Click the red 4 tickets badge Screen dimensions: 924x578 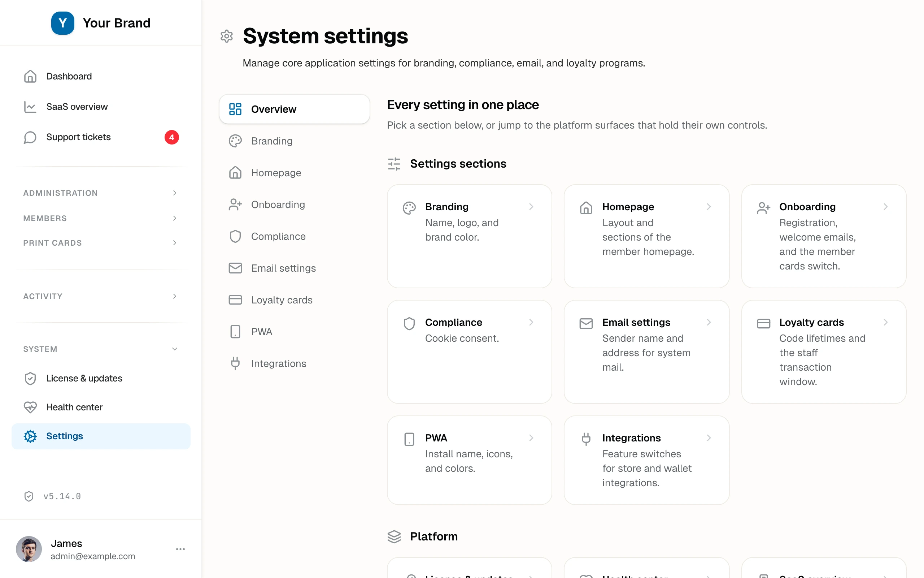(171, 137)
